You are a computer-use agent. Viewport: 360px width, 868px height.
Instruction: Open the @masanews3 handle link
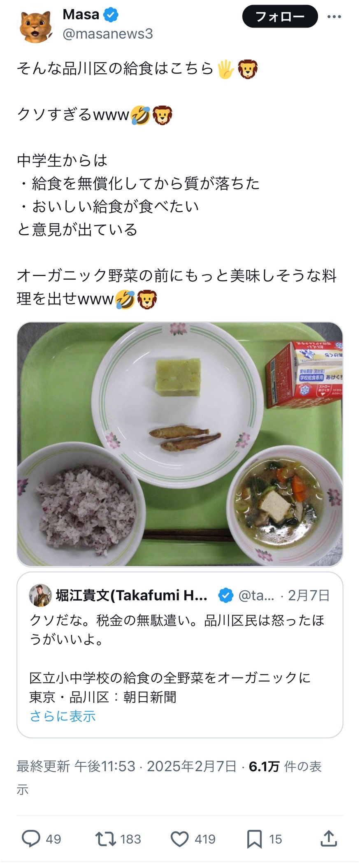[x=108, y=34]
